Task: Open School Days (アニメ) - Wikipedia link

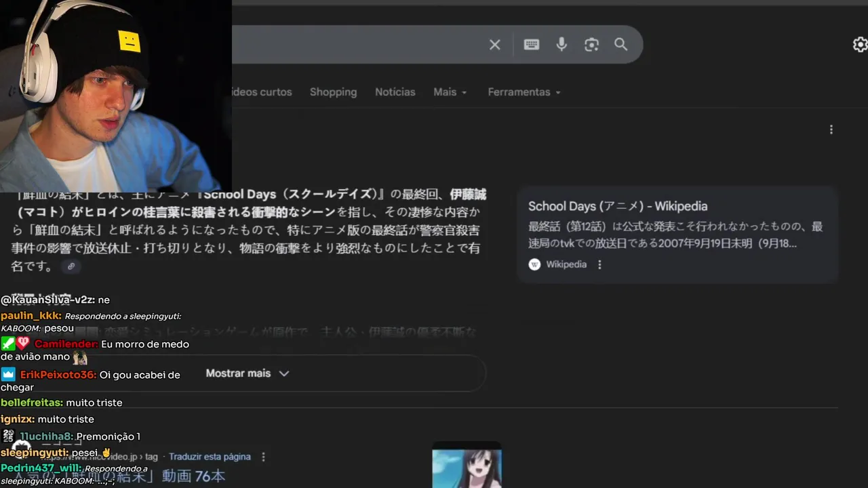Action: 618,206
